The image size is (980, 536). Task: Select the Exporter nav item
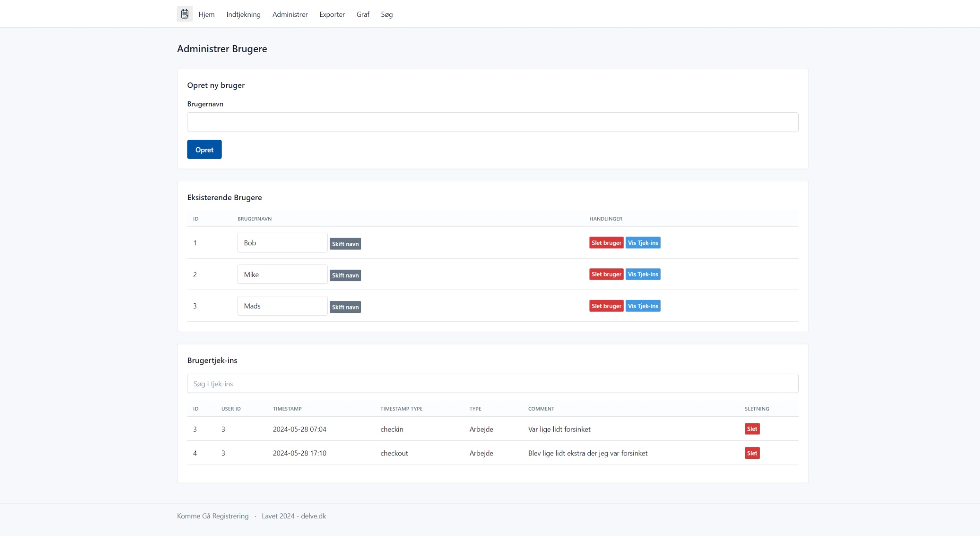[x=332, y=14]
